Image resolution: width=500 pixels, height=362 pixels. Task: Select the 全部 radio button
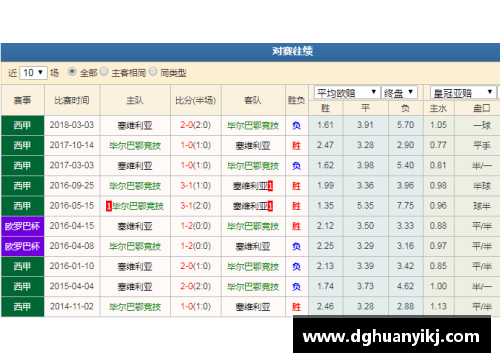[x=72, y=71]
